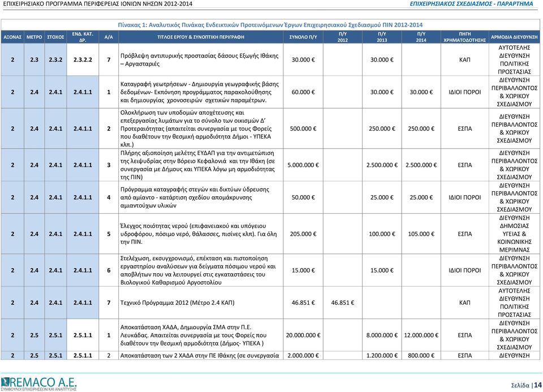This screenshot has width=543, height=392.
Task: Select the cell with code '2.3.2.2'
Action: (x=83, y=59)
